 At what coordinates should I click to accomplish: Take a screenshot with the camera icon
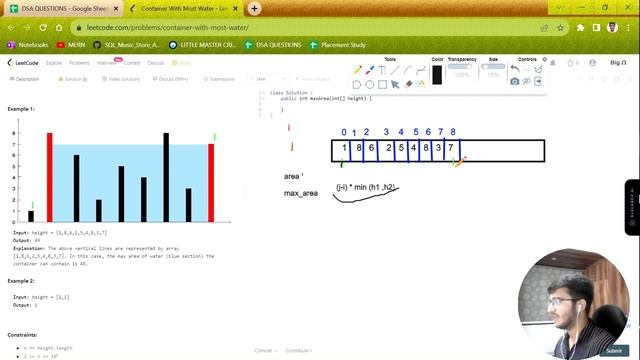(x=515, y=82)
